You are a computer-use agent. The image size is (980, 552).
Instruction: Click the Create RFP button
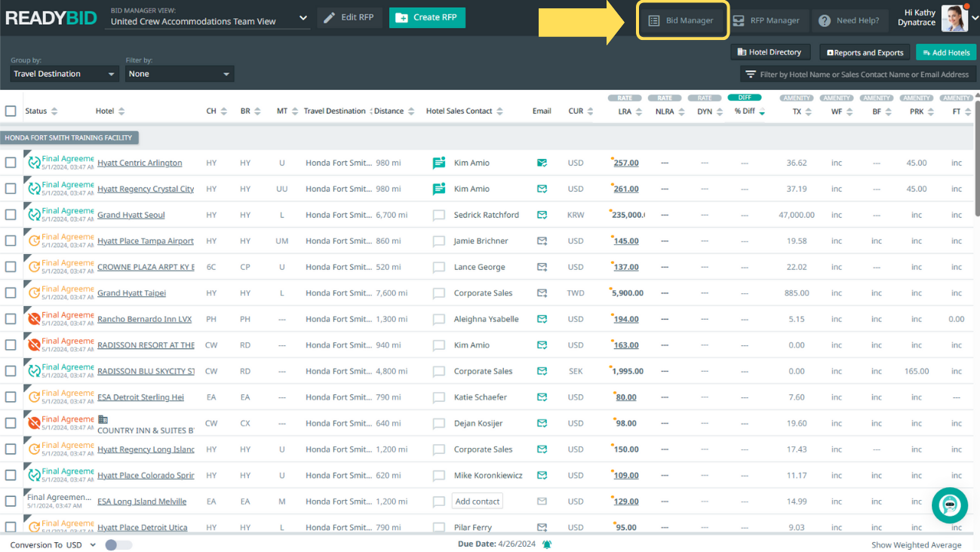[427, 17]
